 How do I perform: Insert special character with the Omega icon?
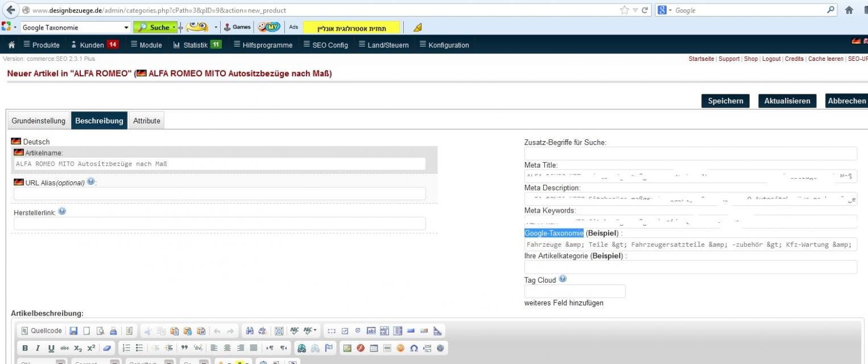[414, 348]
